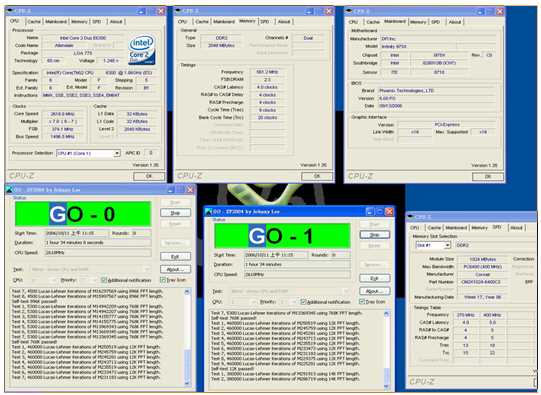Switch to Memory tab in top-right CPU-Z window
The image size is (541, 395).
(x=418, y=22)
